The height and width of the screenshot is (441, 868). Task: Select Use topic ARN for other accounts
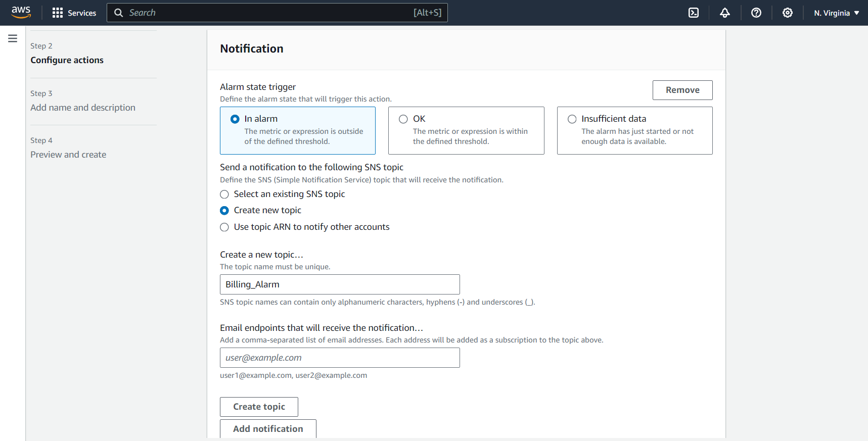[225, 227]
